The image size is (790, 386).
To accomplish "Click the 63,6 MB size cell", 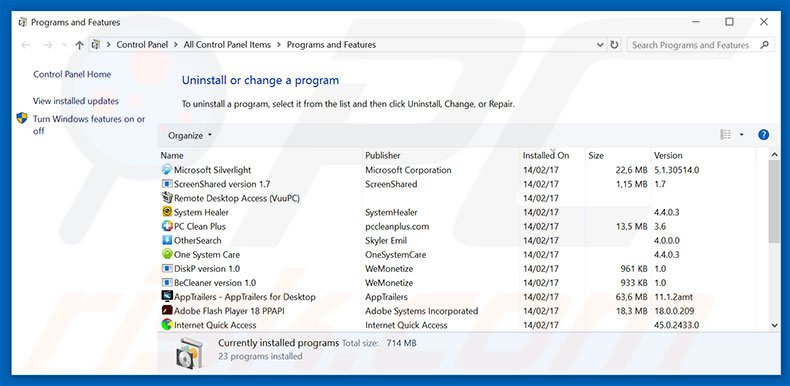I will point(631,297).
